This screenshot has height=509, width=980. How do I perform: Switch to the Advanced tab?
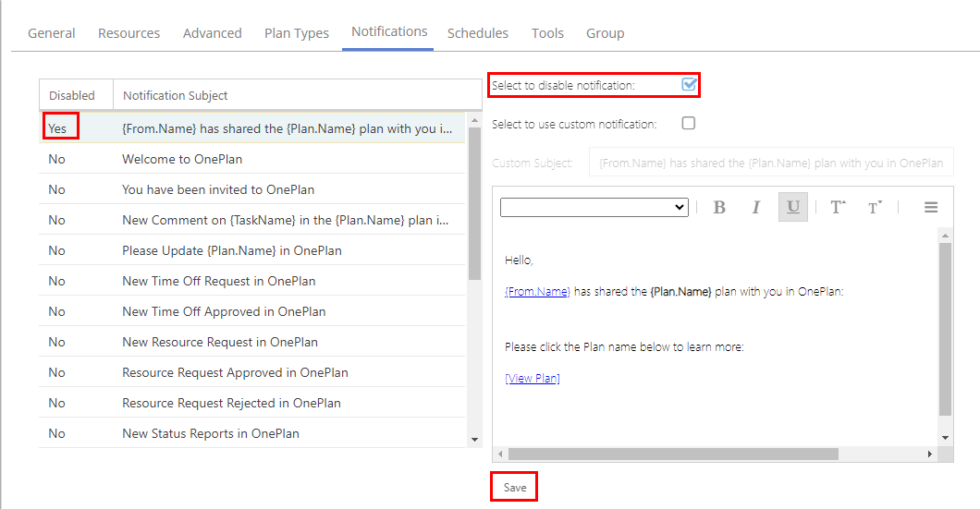212,33
